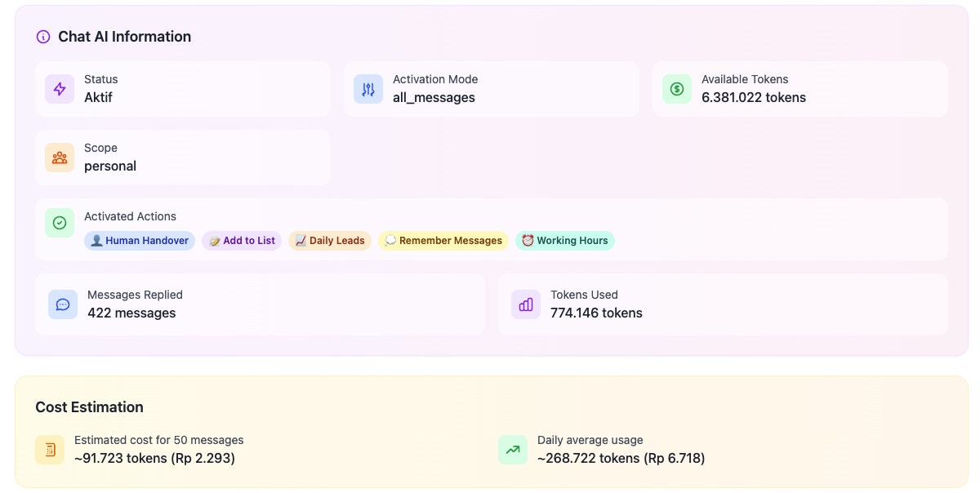Screen dimensions: 980x493
Task: Click the info icon beside Chat AI Information
Action: point(42,36)
